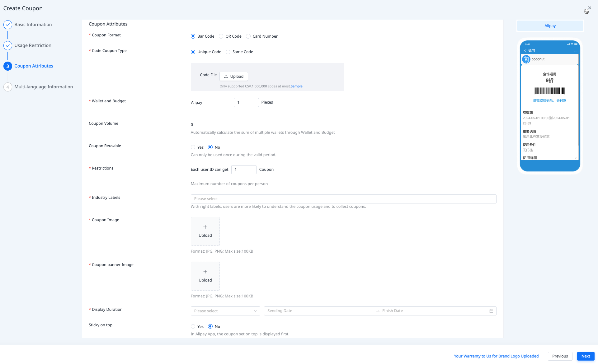Select Card Number coupon format
Screen dimensions: 598x364
point(248,36)
